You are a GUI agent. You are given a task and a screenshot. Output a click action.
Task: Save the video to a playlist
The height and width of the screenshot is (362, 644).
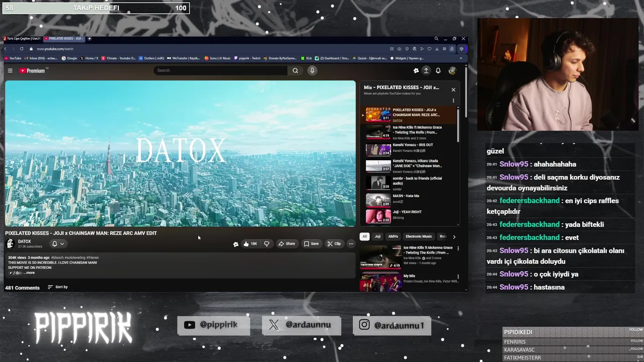coord(311,243)
